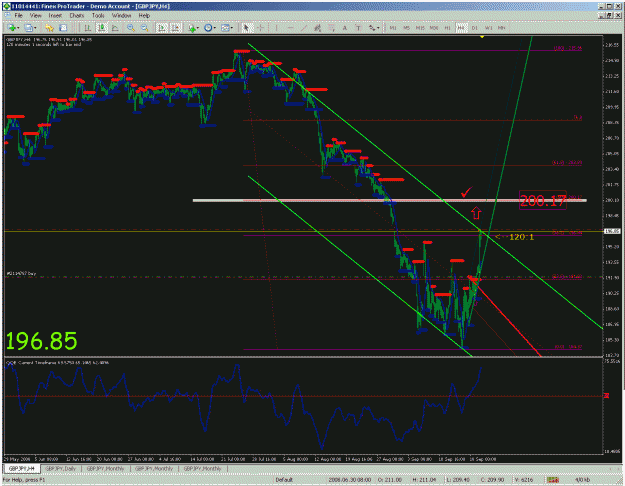The height and width of the screenshot is (486, 625).
Task: Open the Charts menu
Action: [x=77, y=15]
